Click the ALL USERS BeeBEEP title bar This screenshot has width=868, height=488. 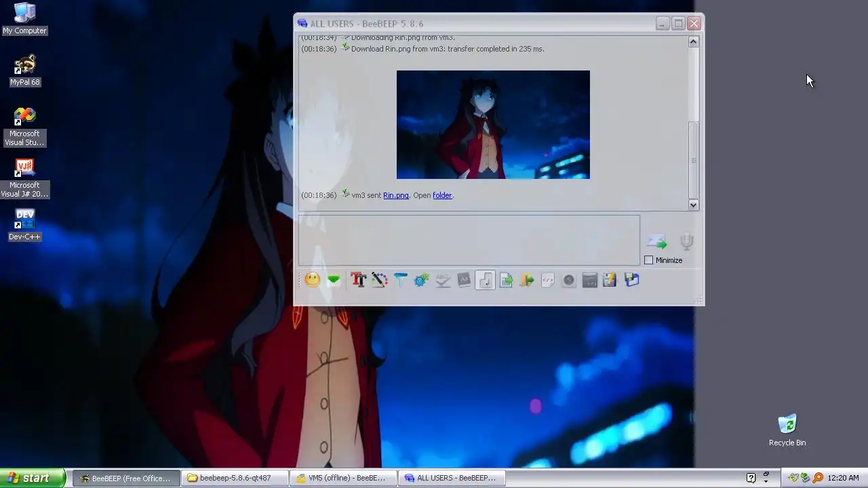coord(475,24)
